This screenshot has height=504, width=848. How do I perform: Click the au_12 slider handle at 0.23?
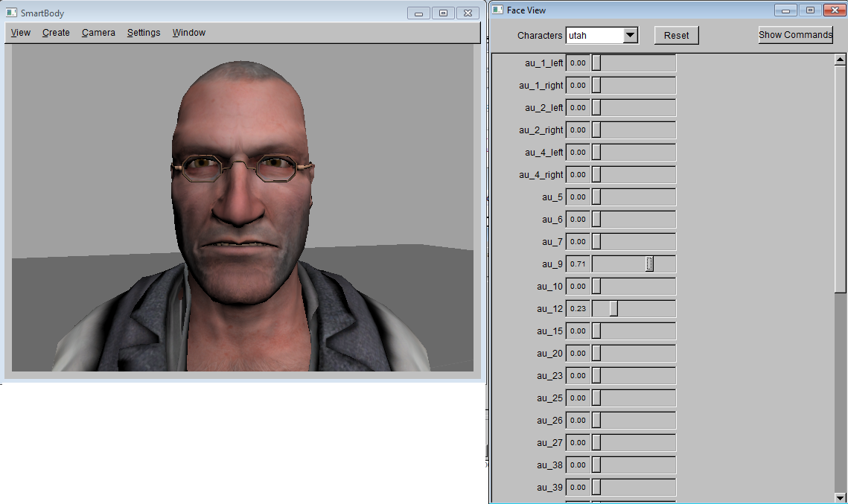click(613, 308)
